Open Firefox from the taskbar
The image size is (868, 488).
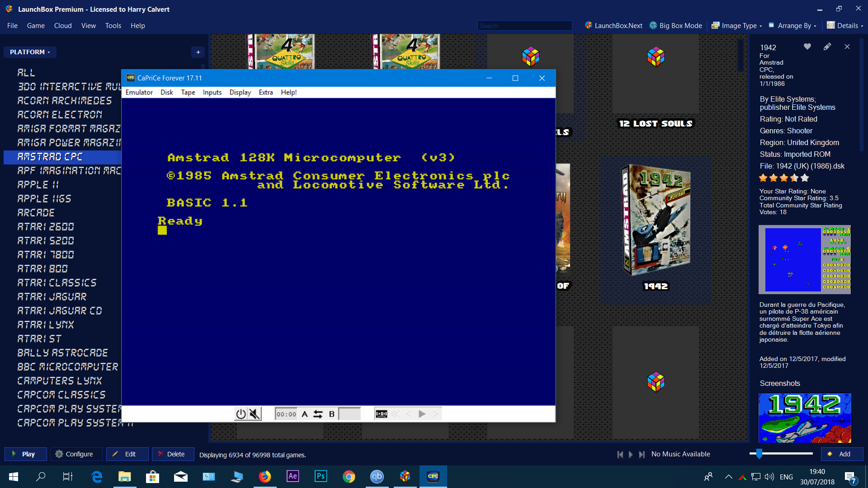265,477
